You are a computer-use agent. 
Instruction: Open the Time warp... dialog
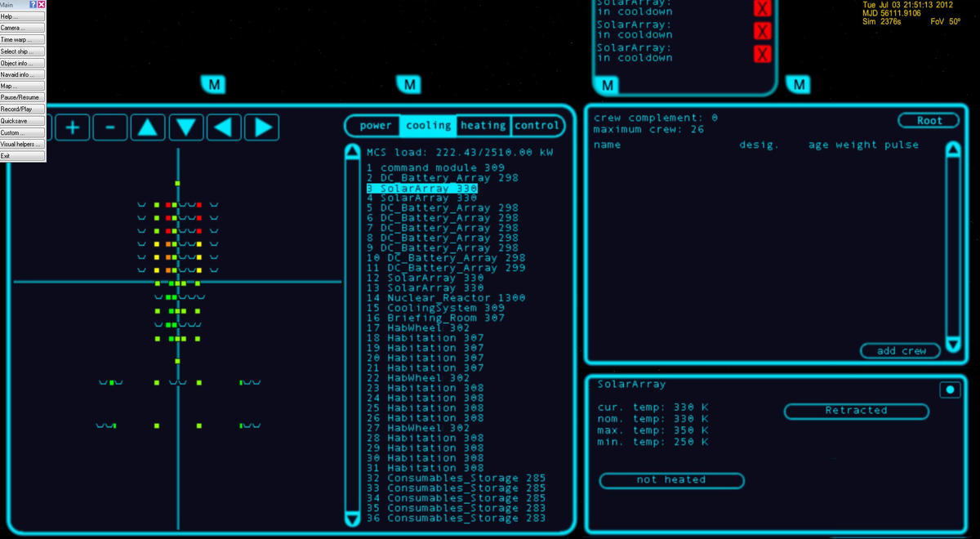(x=23, y=39)
